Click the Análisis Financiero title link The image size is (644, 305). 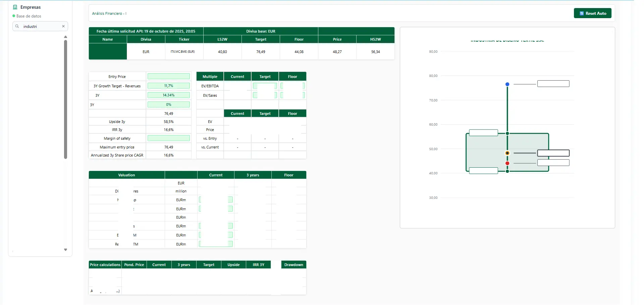(x=109, y=13)
